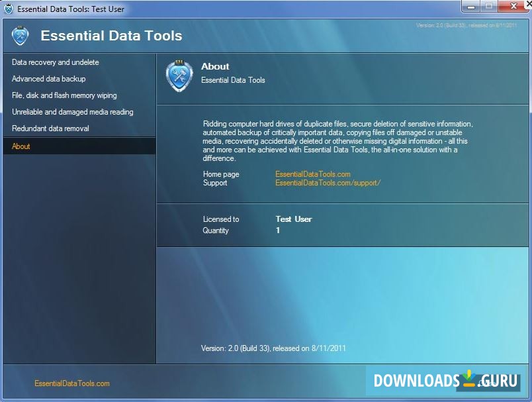Click the Test User licensed name
This screenshot has width=532, height=402.
point(293,219)
